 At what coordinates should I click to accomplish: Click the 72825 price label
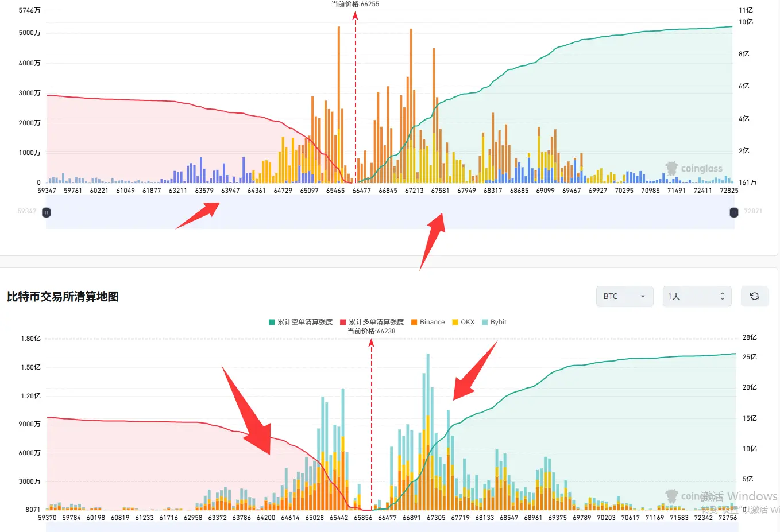point(729,191)
